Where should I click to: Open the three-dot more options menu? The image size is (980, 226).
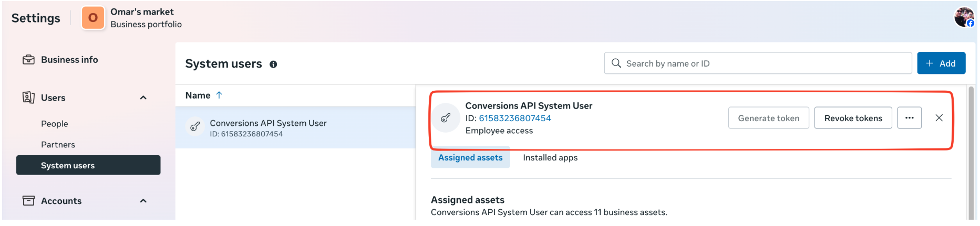[x=909, y=118]
